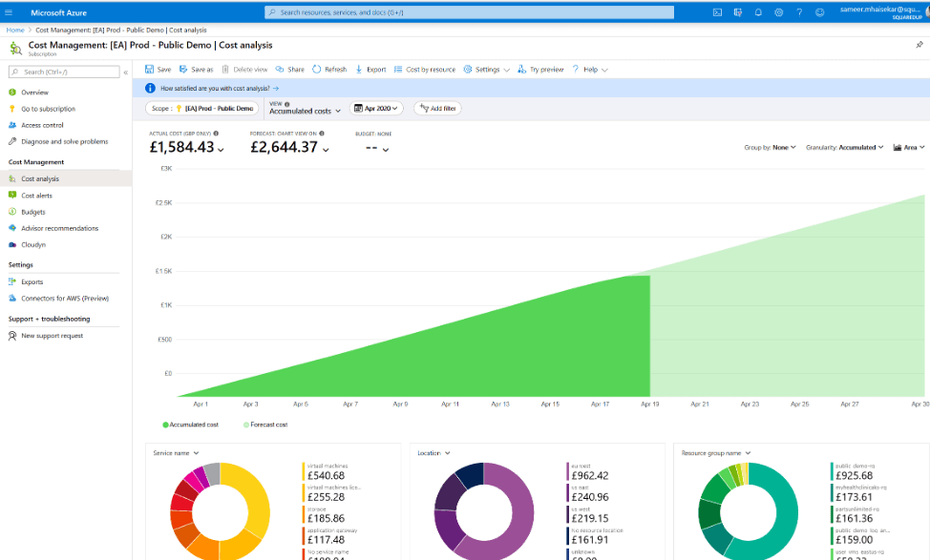
Task: Click the Service name donut chart
Action: pos(220,510)
